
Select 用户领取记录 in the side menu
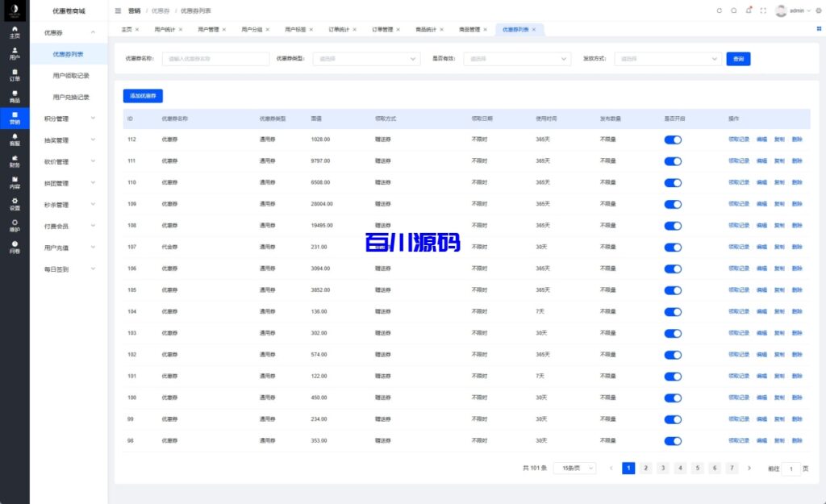pyautogui.click(x=71, y=76)
